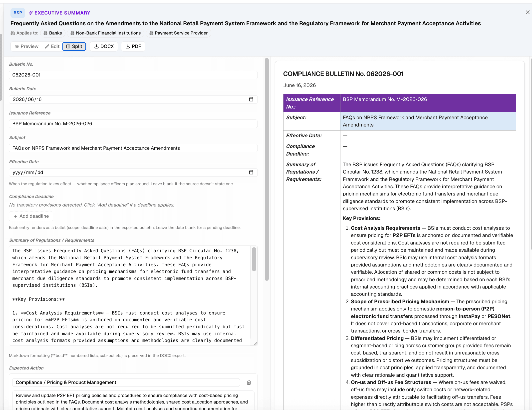Click the Compliance / Pricing & Product Management field
The width and height of the screenshot is (532, 410).
pyautogui.click(x=126, y=382)
